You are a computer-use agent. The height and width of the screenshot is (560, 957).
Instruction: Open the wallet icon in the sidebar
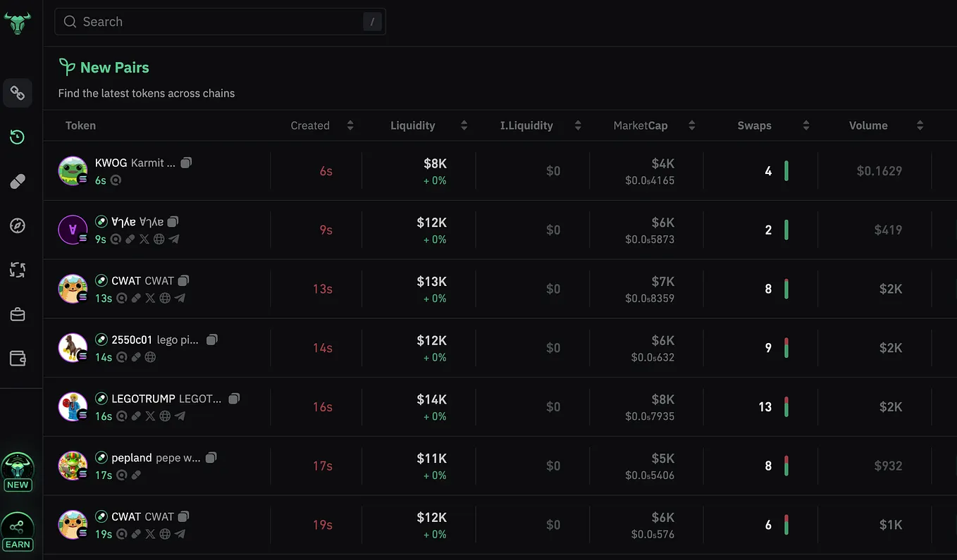[18, 359]
